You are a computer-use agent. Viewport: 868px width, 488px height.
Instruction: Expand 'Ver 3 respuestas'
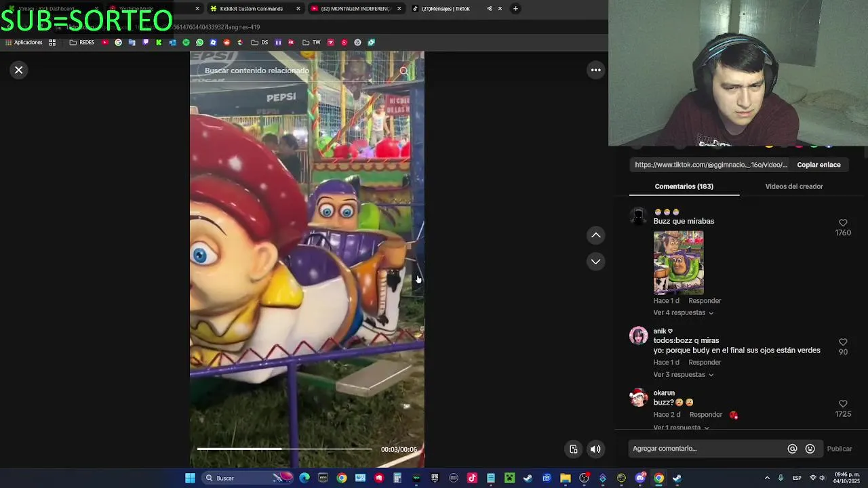[x=683, y=375]
